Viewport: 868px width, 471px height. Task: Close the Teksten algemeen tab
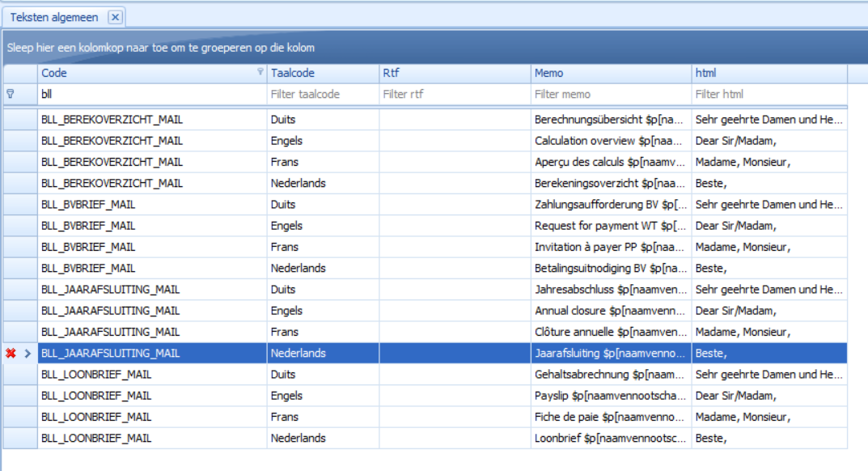(x=115, y=17)
